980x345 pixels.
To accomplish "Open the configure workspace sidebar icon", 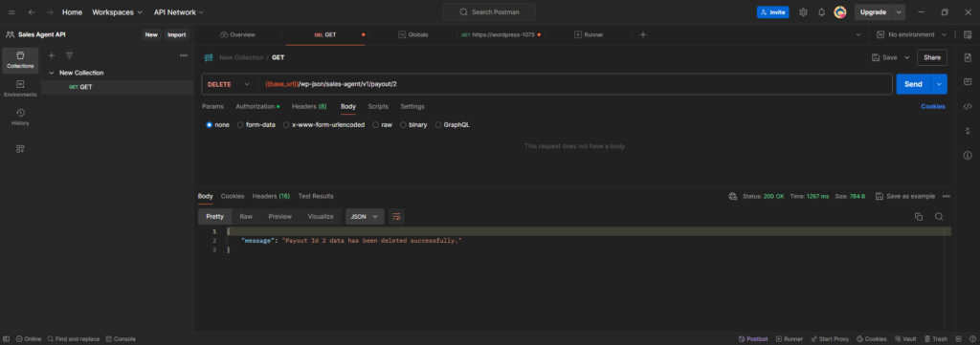I will click(20, 148).
